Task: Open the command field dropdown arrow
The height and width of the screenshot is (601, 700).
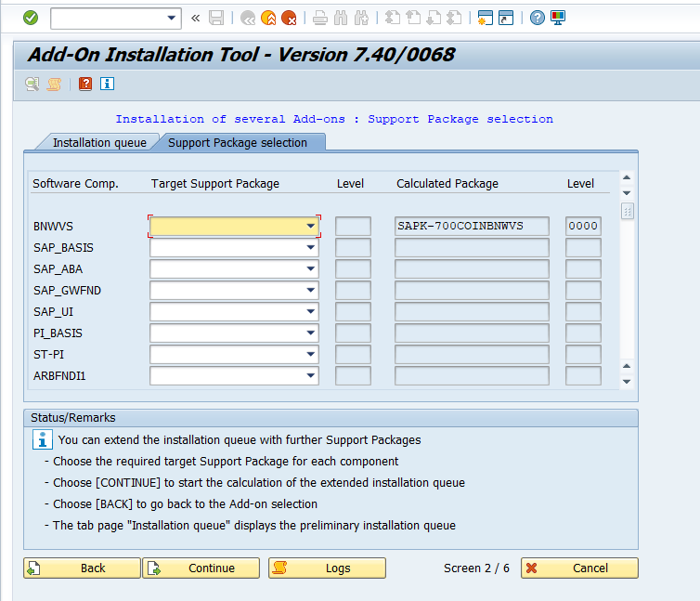Action: pyautogui.click(x=172, y=18)
